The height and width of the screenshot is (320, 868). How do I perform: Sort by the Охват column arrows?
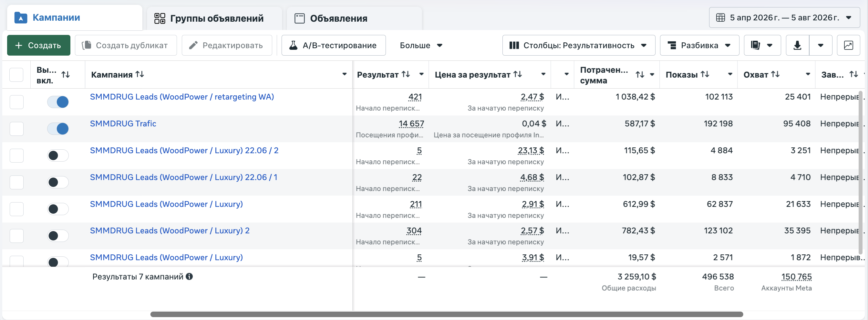775,74
